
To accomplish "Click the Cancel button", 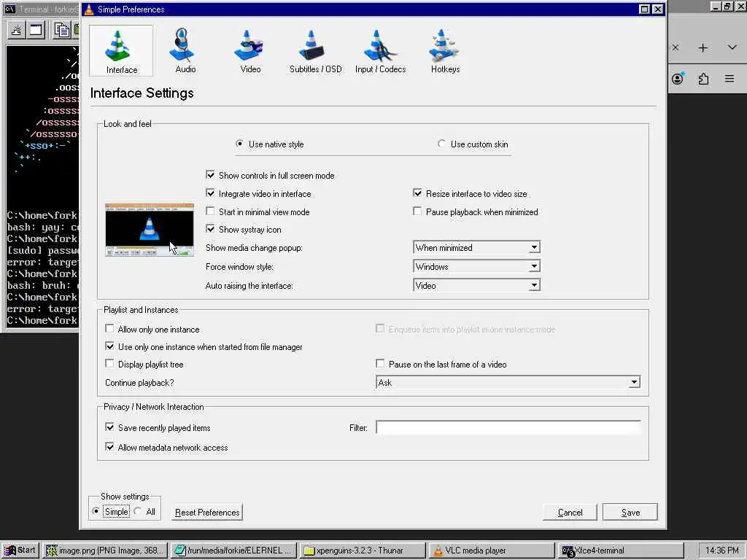I will click(570, 513).
